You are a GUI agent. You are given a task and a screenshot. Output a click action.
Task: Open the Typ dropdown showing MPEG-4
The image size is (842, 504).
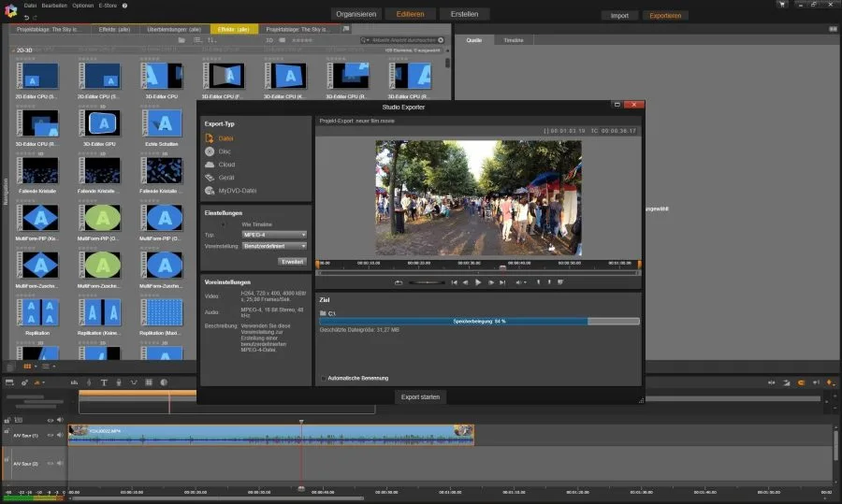274,235
